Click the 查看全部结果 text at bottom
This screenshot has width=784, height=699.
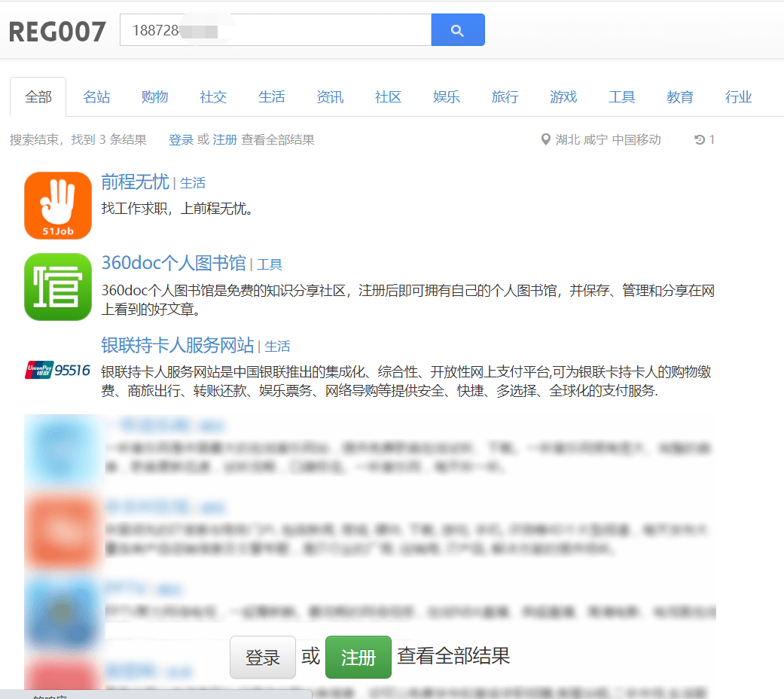click(453, 655)
